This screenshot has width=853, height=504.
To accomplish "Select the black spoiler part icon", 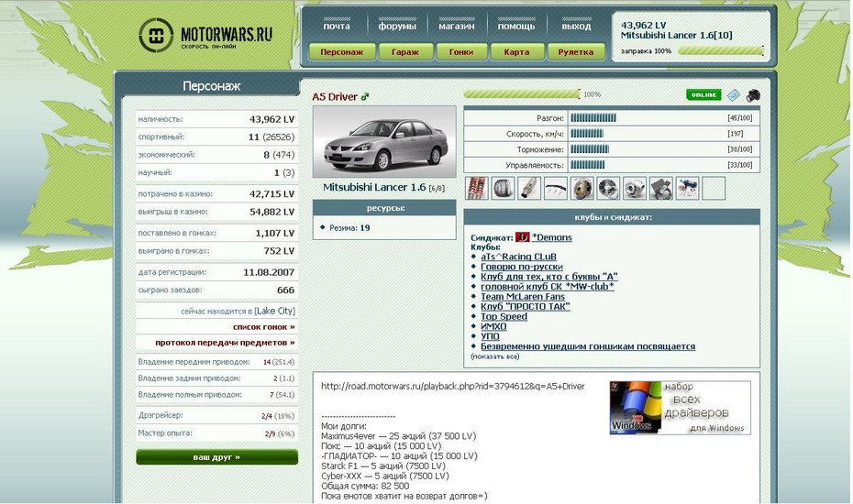I will tap(556, 188).
